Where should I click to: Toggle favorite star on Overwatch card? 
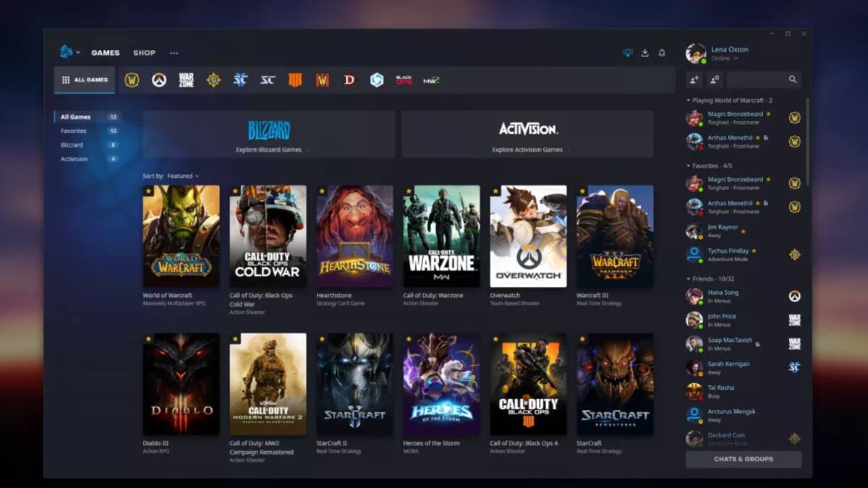[x=495, y=192]
